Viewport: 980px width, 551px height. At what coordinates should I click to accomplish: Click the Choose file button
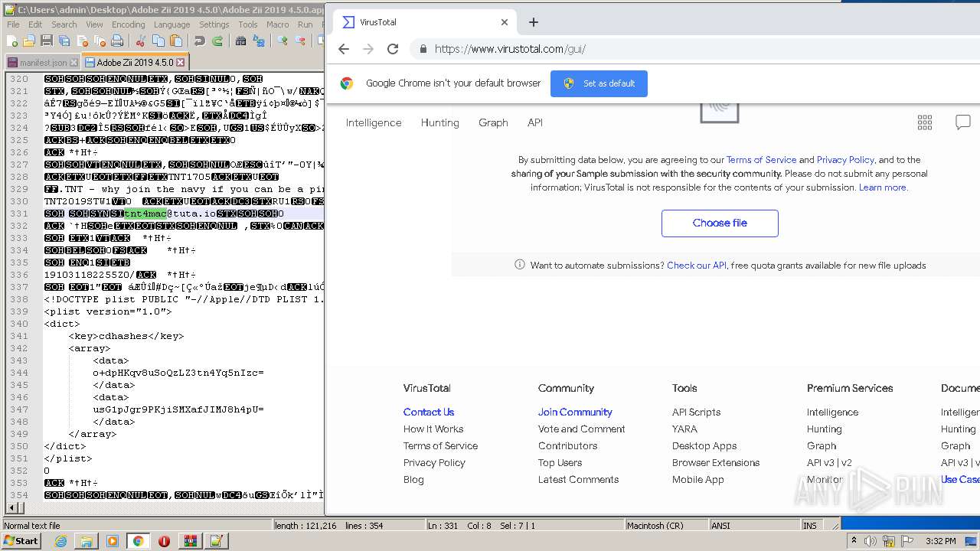point(720,223)
